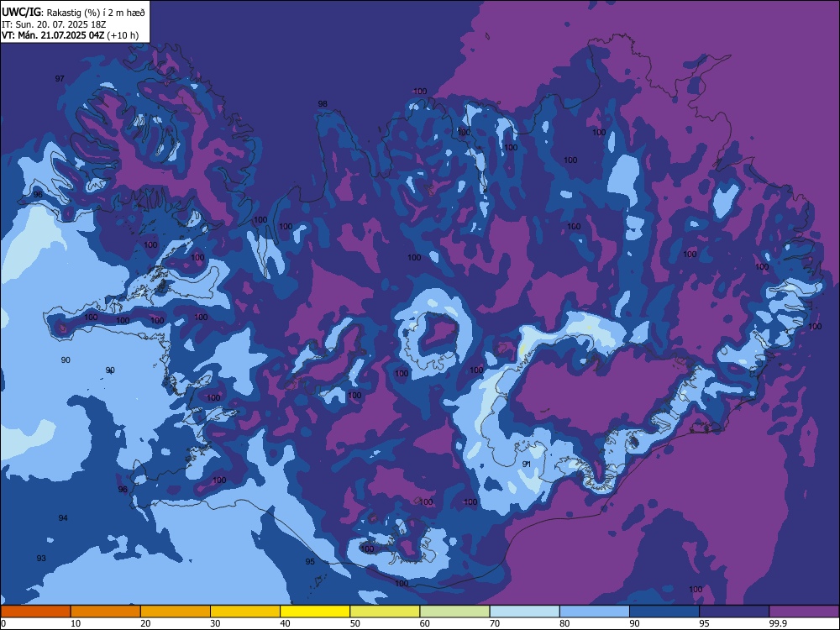Click the legend tick label '60'
840x630 pixels.
pos(425,623)
